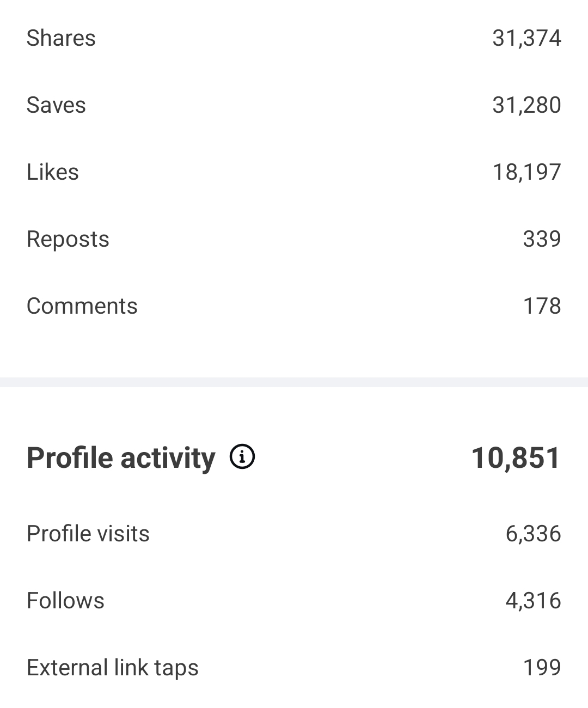Click the Profile activity total 10,851

click(516, 457)
